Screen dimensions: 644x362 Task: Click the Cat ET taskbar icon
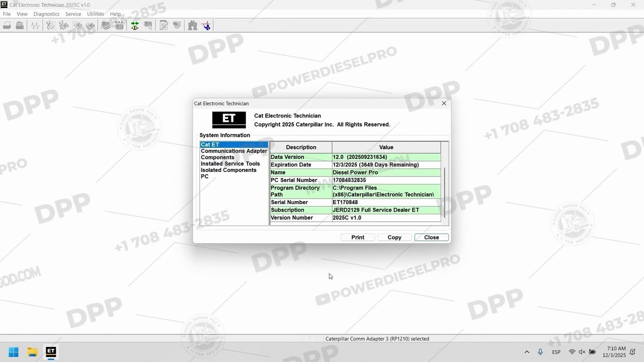51,352
